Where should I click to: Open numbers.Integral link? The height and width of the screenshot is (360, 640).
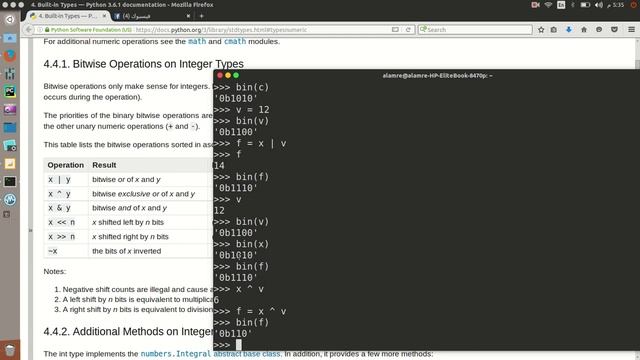tap(176, 354)
